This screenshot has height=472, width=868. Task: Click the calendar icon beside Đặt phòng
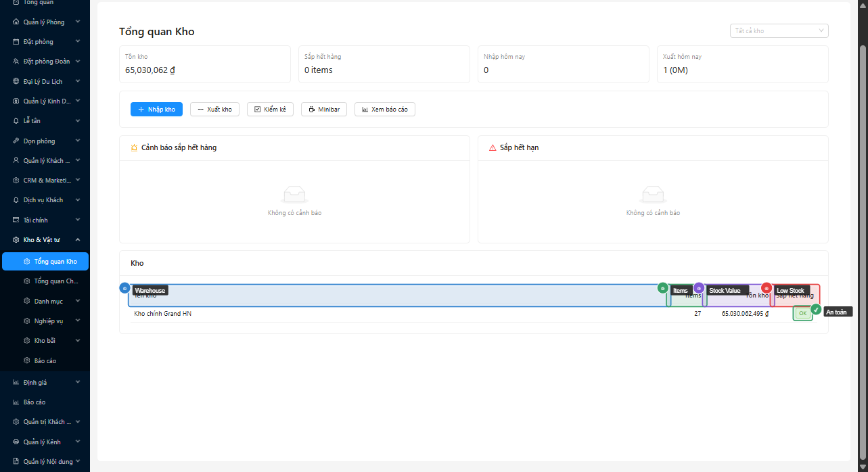click(x=16, y=42)
